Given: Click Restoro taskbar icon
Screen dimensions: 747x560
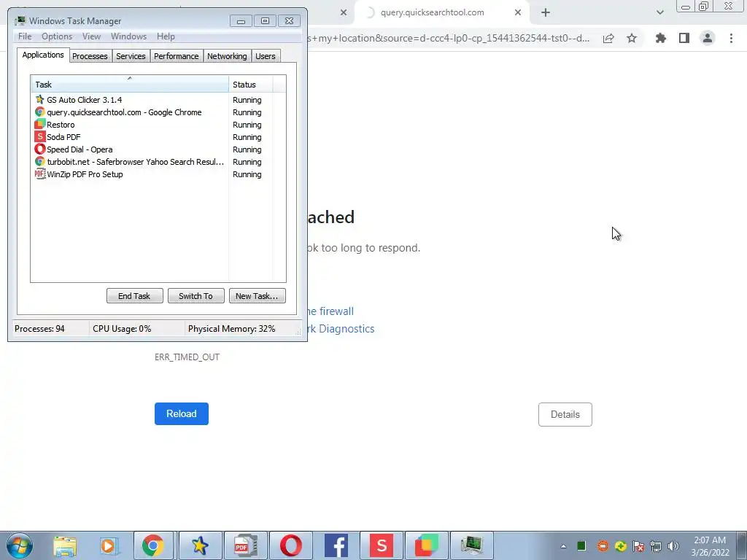Looking at the screenshot, I should click(x=426, y=545).
